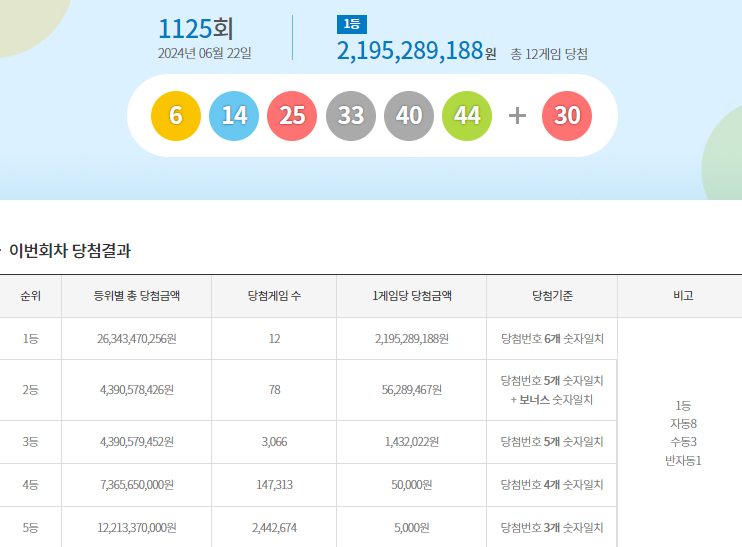The width and height of the screenshot is (742, 547).
Task: Click the gray lotto ball 33
Action: point(351,116)
